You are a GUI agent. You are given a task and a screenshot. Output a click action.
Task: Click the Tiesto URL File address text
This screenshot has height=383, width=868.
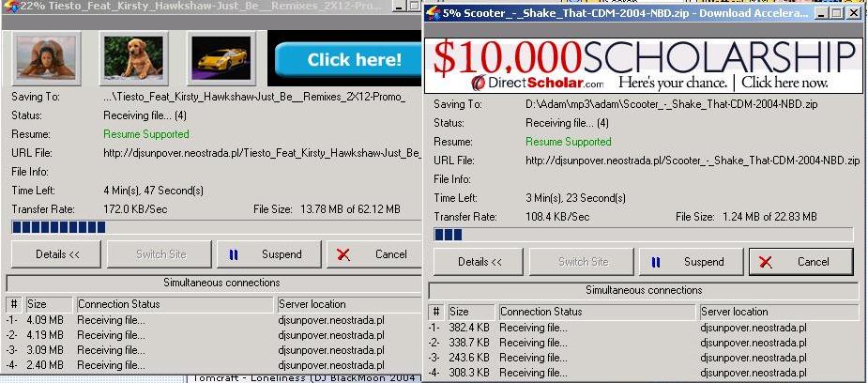click(263, 153)
